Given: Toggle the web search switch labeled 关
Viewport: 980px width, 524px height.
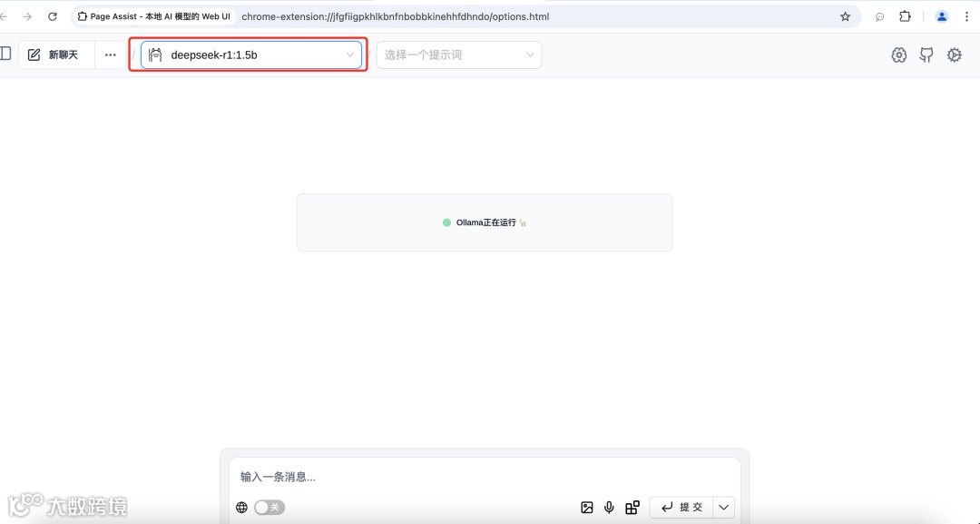Looking at the screenshot, I should click(269, 507).
